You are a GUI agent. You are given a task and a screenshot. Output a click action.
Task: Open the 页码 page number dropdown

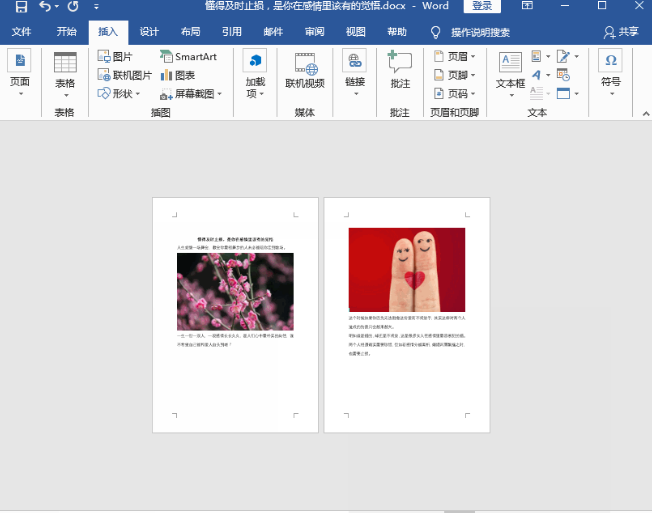click(454, 94)
